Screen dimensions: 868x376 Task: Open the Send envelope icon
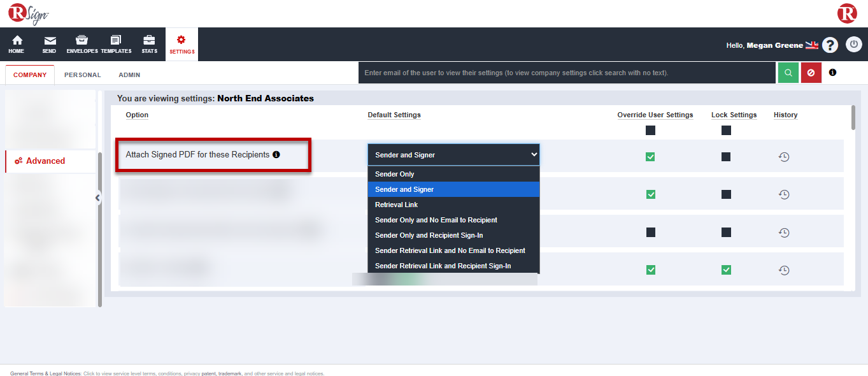pyautogui.click(x=49, y=44)
